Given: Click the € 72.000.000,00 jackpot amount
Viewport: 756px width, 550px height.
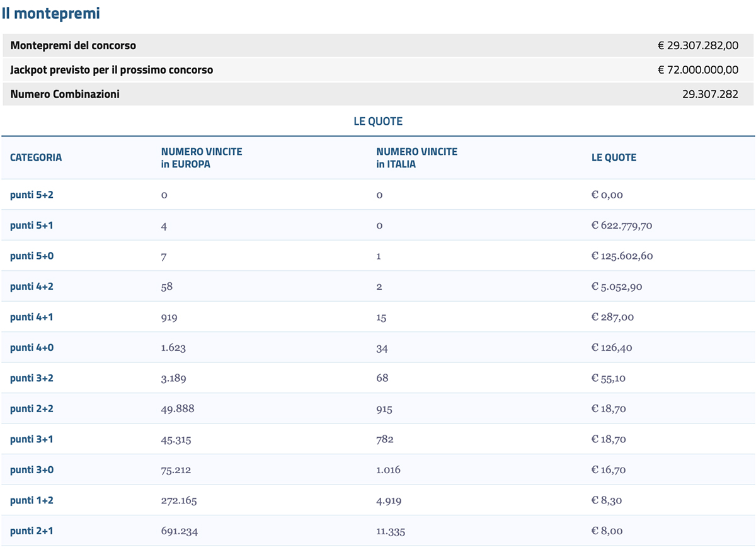Looking at the screenshot, I should [x=697, y=70].
